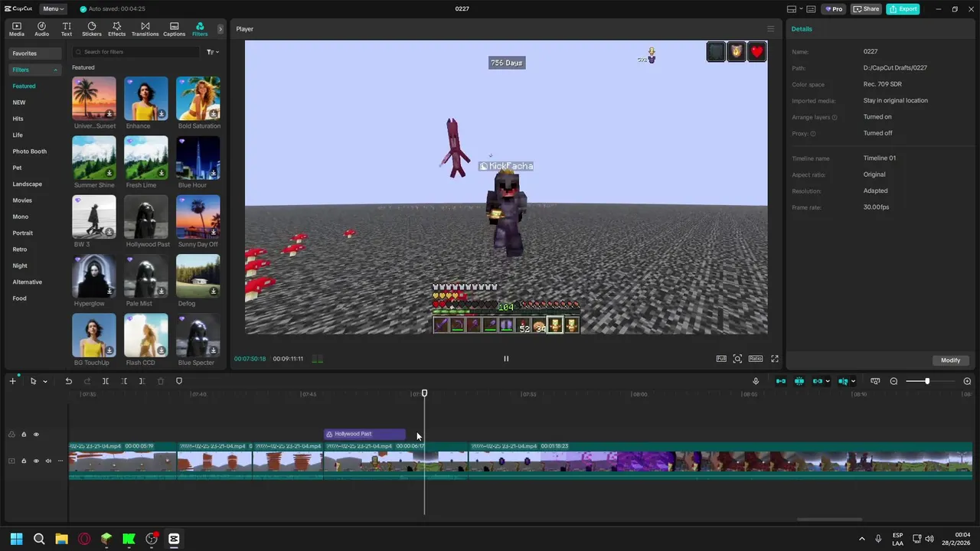Click the Pro upgrade button
Viewport: 980px width, 551px height.
coord(834,9)
